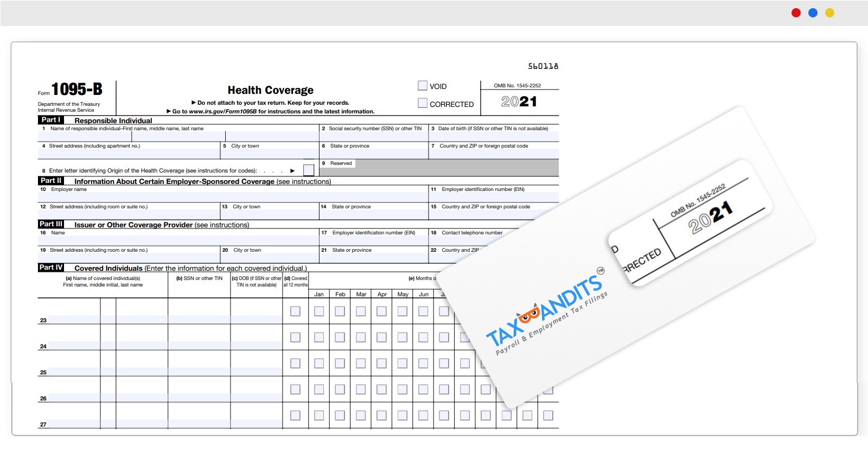The width and height of the screenshot is (868, 452).
Task: Tick 'Covered all 12 months' for row 23
Action: (x=295, y=311)
